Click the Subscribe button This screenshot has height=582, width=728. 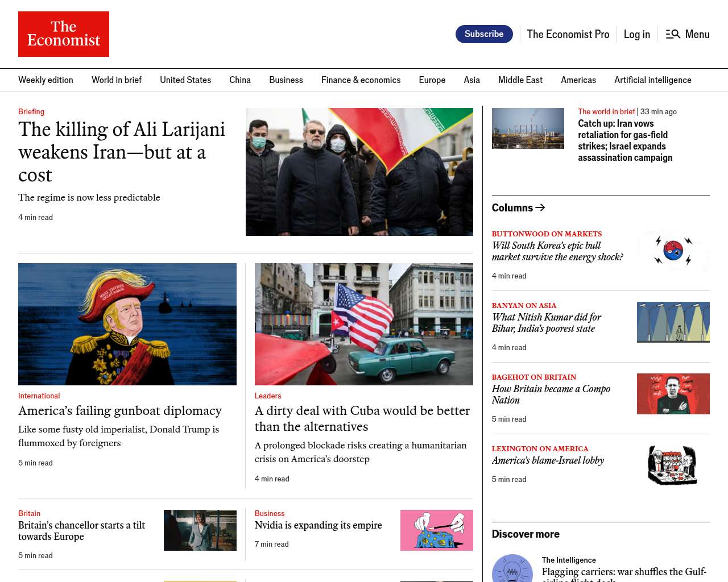484,34
